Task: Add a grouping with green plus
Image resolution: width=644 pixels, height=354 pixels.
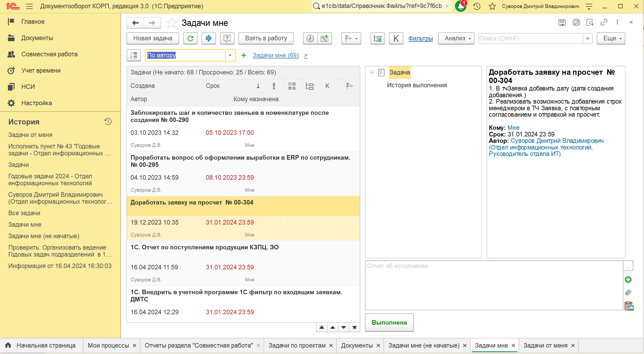Action: (x=244, y=55)
